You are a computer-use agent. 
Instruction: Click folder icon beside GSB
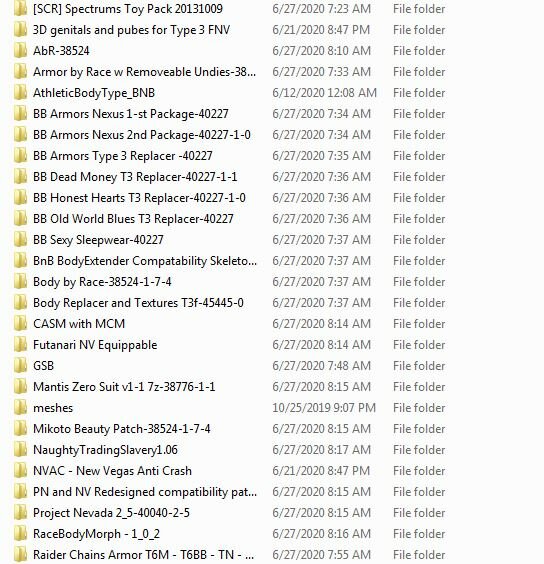[x=21, y=365]
